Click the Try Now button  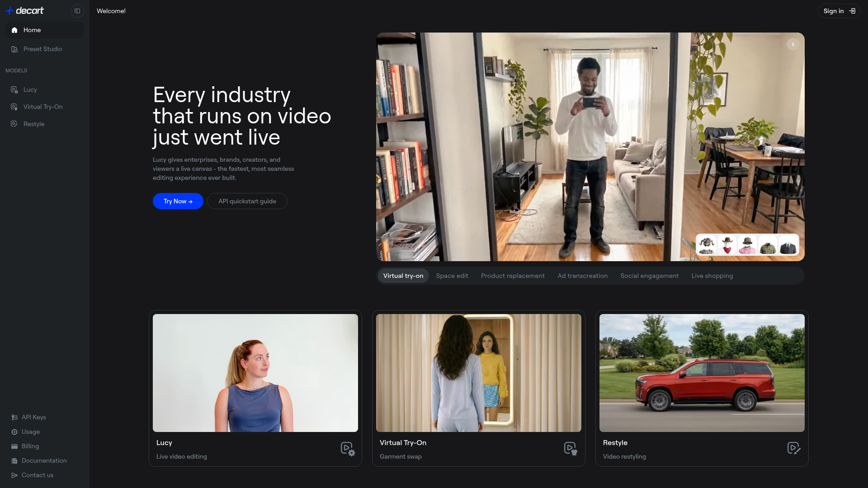click(178, 201)
